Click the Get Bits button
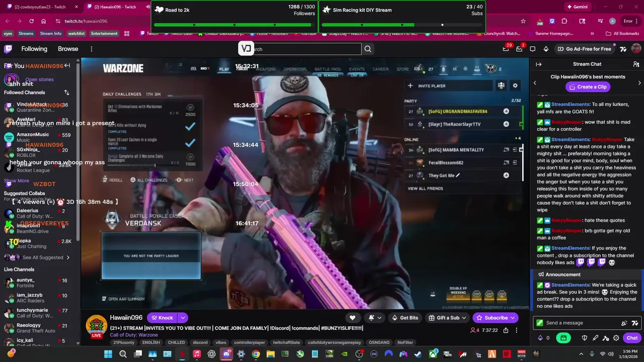 click(x=405, y=318)
